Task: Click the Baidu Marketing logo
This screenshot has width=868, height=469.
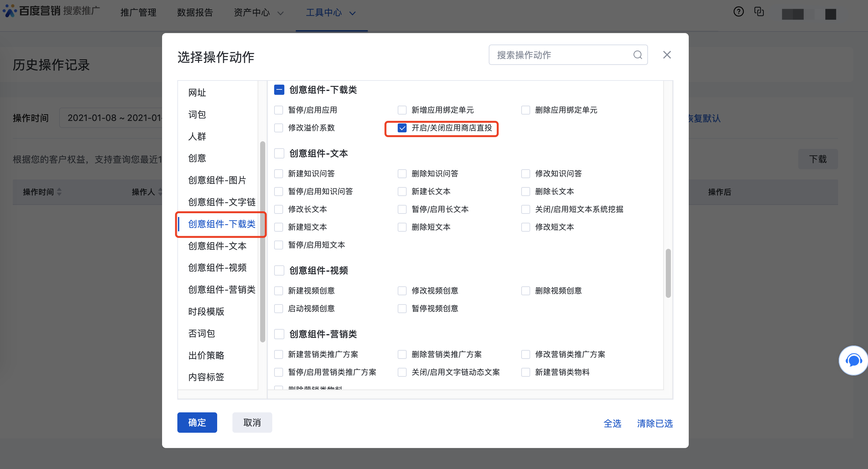Action: [32, 11]
